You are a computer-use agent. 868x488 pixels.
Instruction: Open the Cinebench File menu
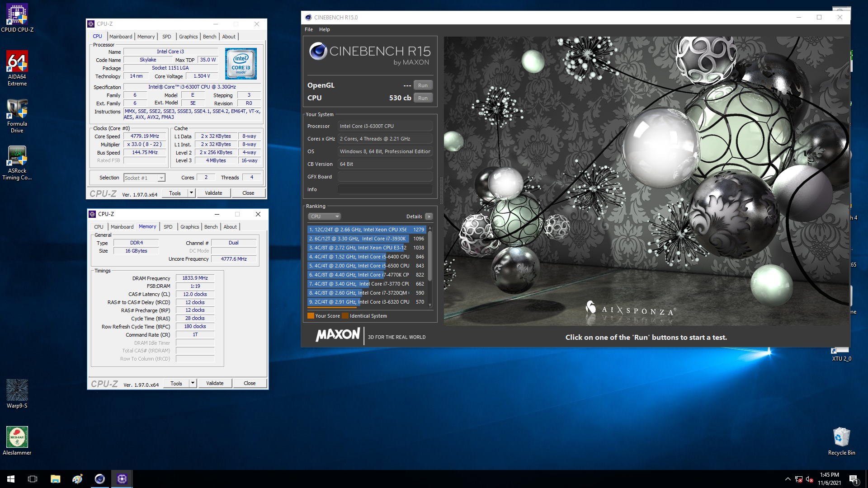(309, 29)
